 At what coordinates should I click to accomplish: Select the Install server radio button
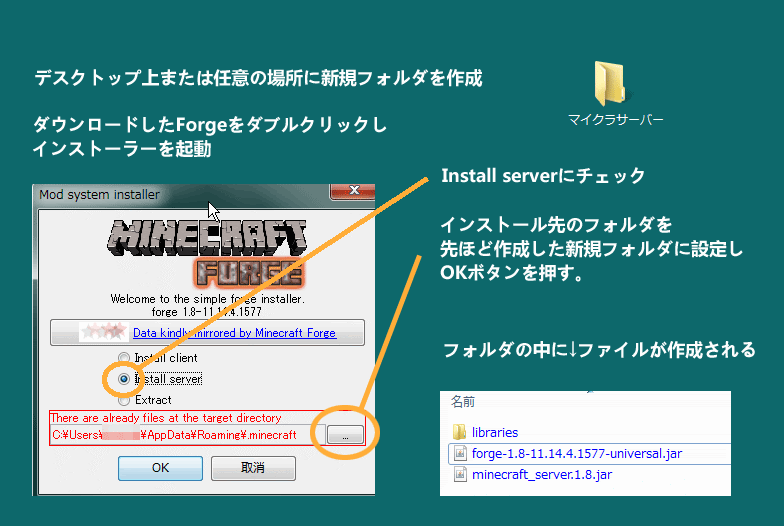pyautogui.click(x=124, y=379)
